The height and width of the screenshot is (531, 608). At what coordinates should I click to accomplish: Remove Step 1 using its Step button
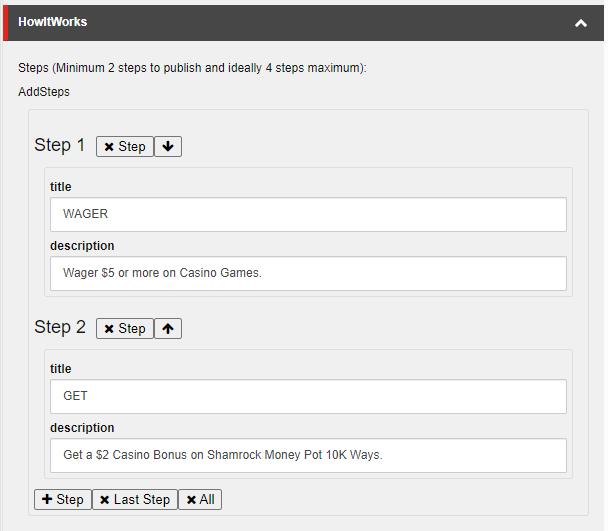[125, 147]
